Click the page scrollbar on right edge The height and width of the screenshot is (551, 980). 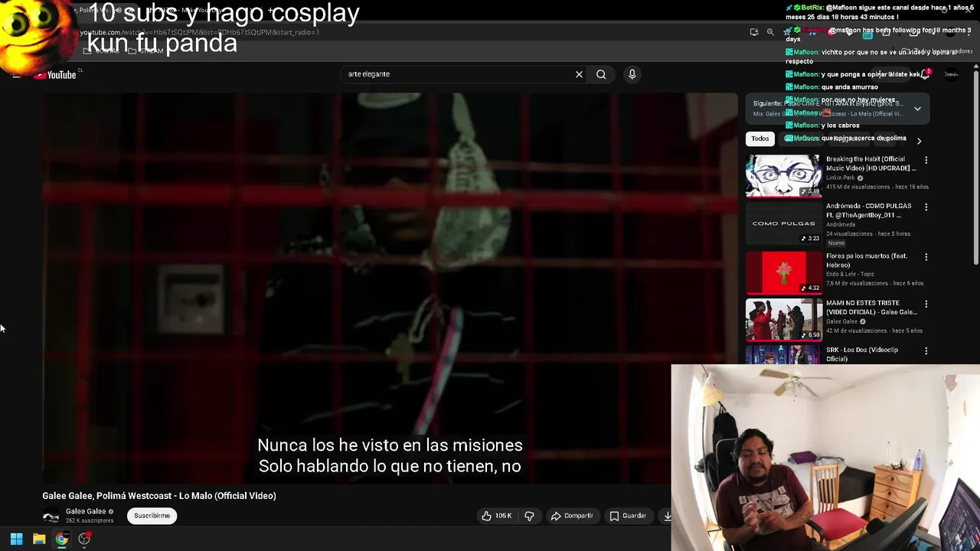point(976,168)
